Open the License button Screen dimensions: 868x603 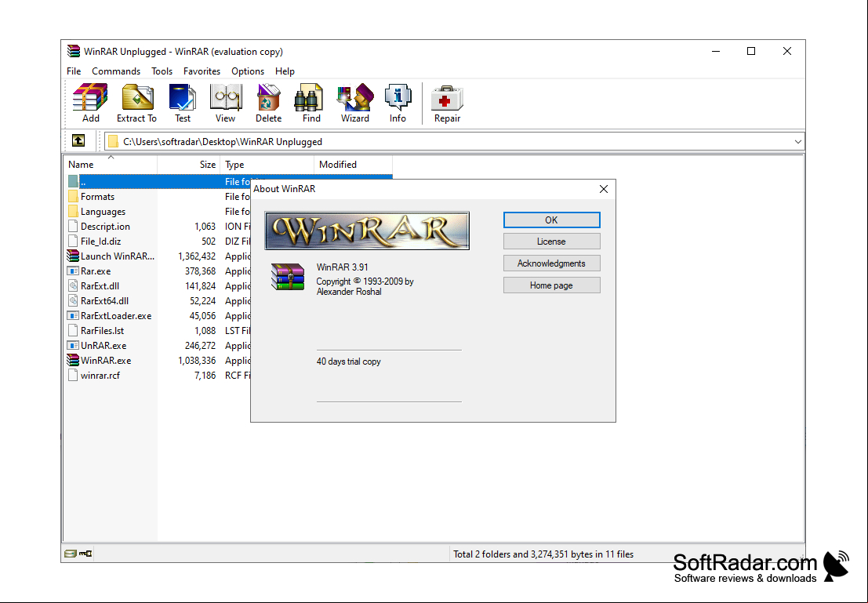click(x=551, y=242)
